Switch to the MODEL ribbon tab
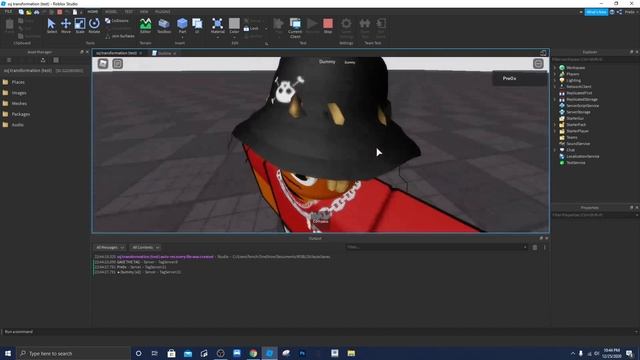This screenshot has height=360, width=640. click(111, 12)
